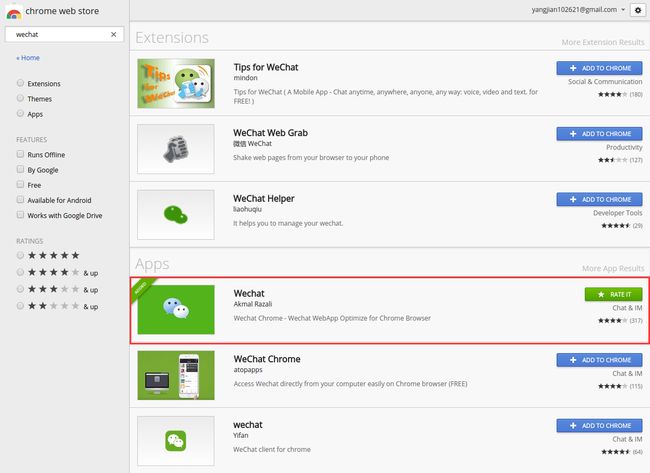
Task: Click the wechat search input field
Action: tap(64, 34)
